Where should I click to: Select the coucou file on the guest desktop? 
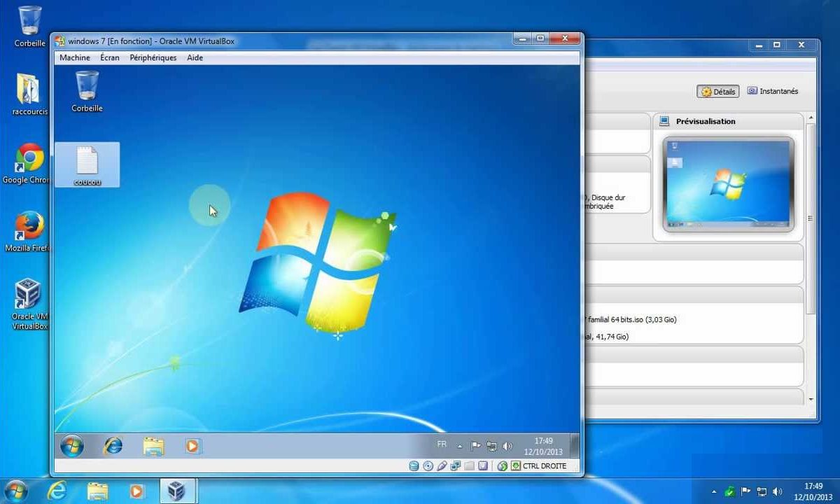tap(87, 165)
